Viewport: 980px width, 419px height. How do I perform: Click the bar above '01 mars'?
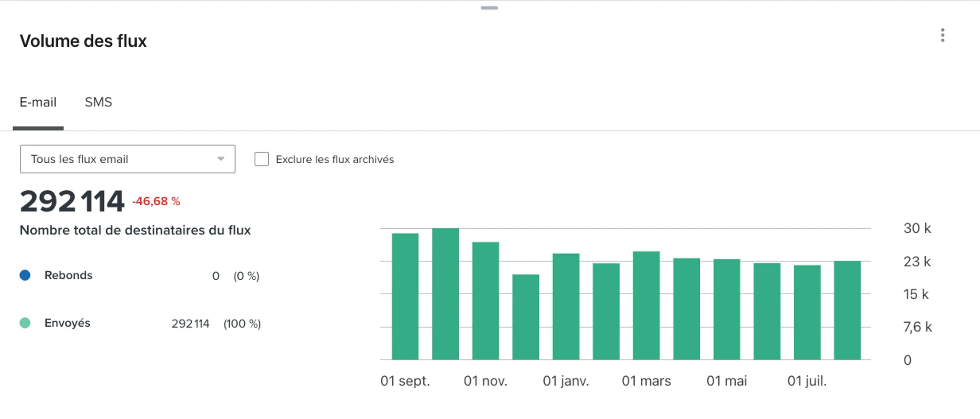[646, 306]
